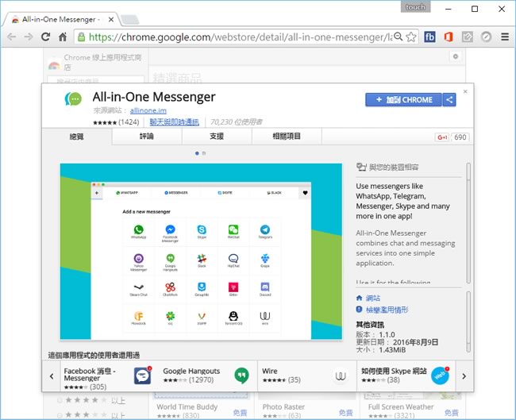516x420 pixels.
Task: Open the Skype web related app card
Action: (406, 376)
